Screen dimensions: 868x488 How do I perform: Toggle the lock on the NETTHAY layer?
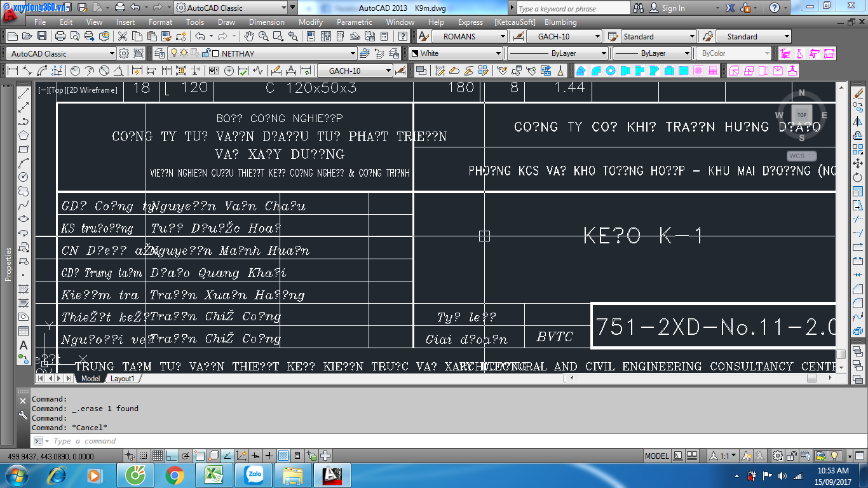[206, 53]
